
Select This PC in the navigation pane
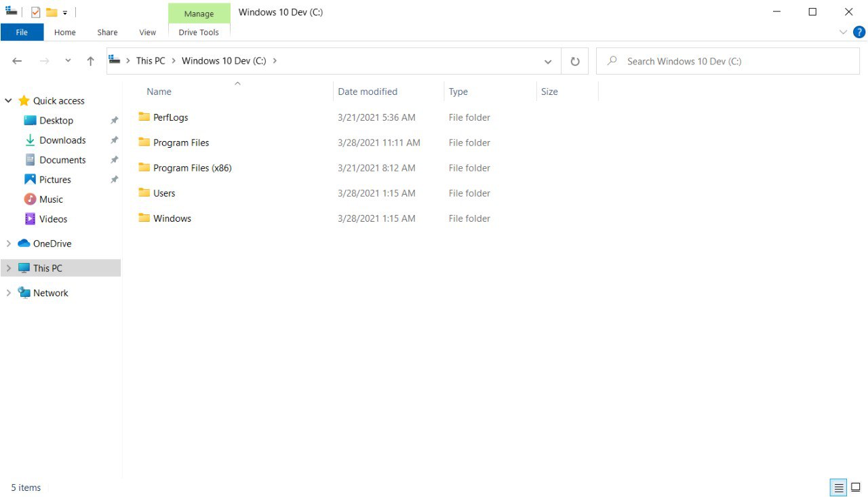pos(47,269)
